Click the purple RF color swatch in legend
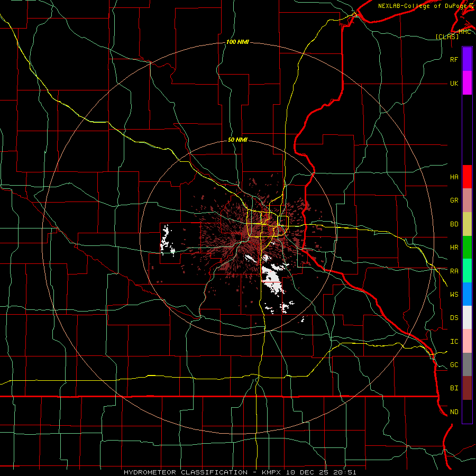This screenshot has height=476, width=476. pyautogui.click(x=467, y=59)
